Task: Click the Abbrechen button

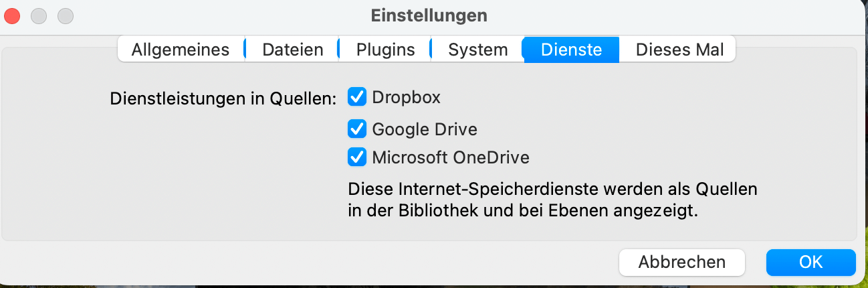Action: click(x=681, y=262)
